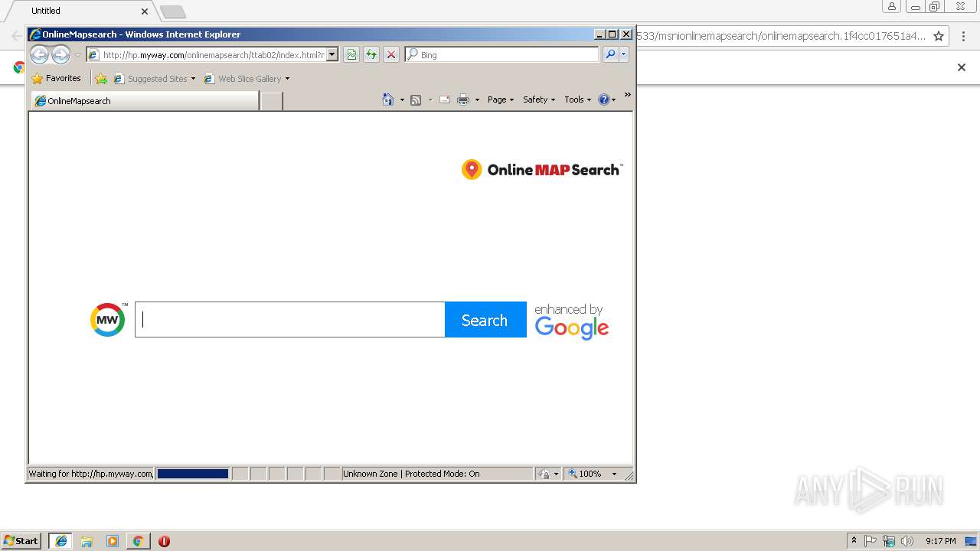Image resolution: width=980 pixels, height=551 pixels.
Task: Show hidden system tray icons
Action: coord(854,541)
